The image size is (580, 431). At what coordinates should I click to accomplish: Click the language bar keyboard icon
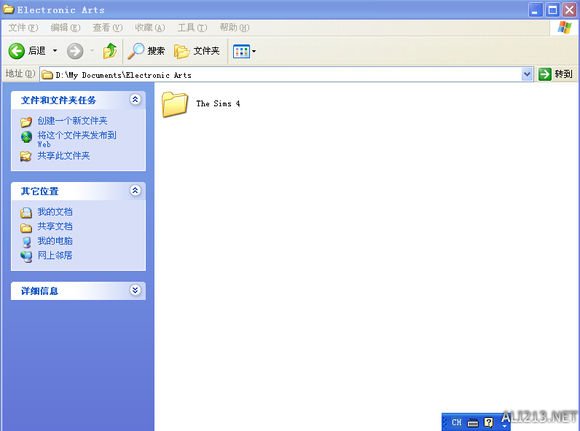pyautogui.click(x=473, y=423)
